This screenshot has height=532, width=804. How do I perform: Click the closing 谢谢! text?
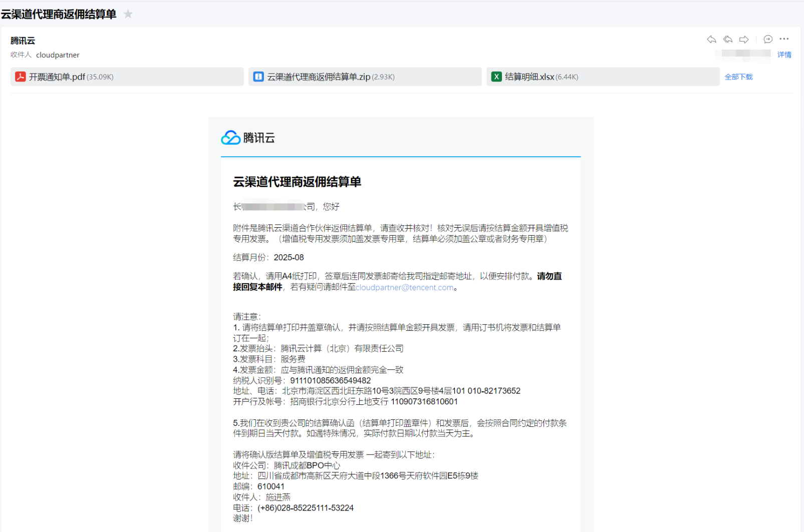[x=243, y=518]
